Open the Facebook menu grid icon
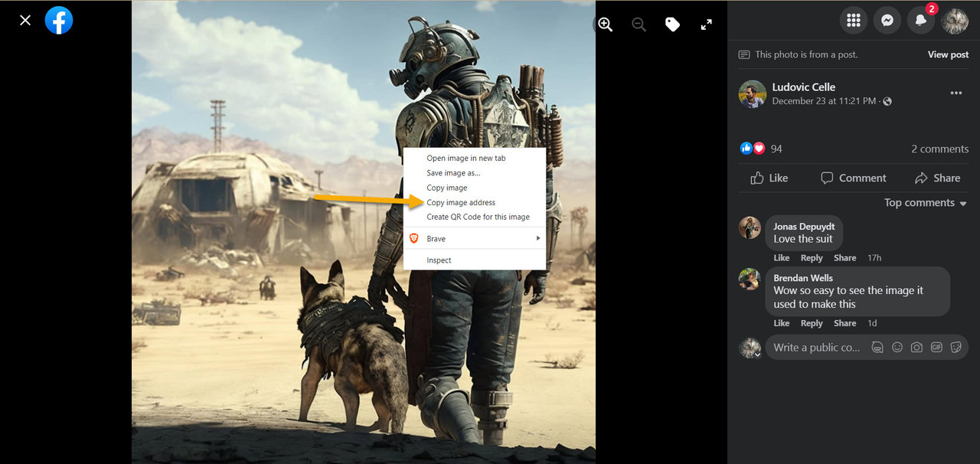Image resolution: width=980 pixels, height=464 pixels. pos(854,21)
